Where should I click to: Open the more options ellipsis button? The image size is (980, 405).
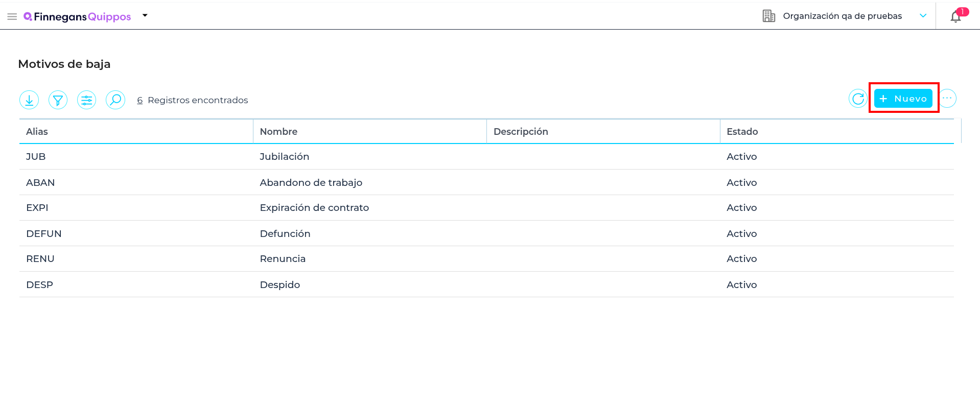(x=947, y=99)
